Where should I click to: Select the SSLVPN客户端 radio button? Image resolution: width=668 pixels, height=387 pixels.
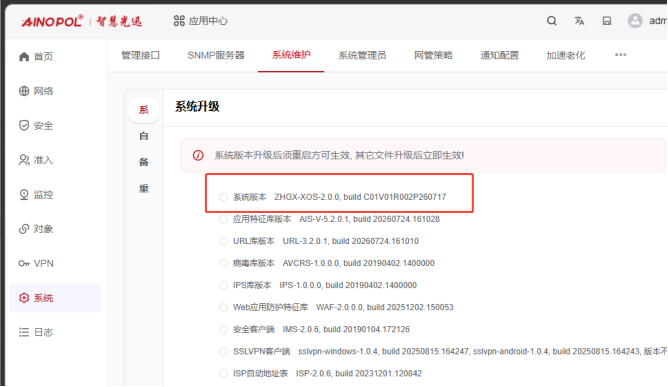click(x=223, y=352)
